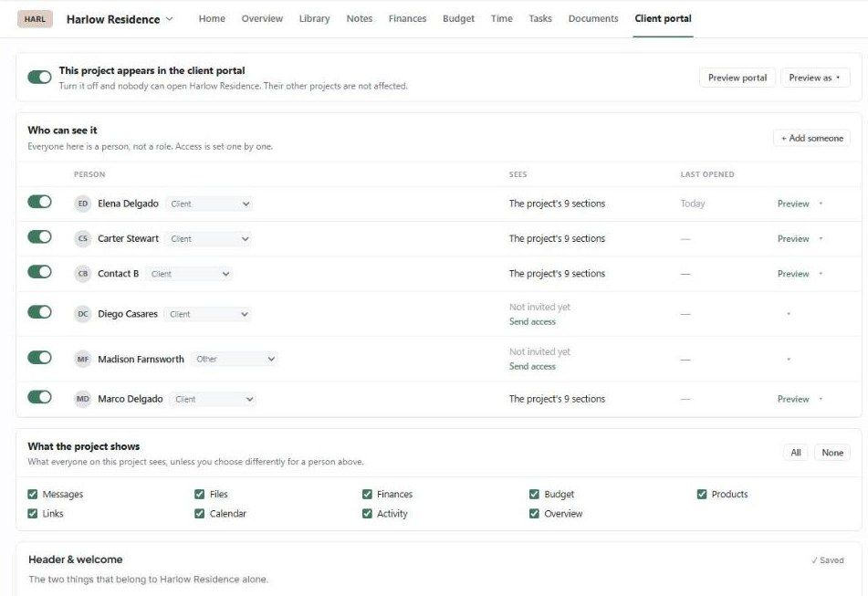Switch to the Finances tab
The height and width of the screenshot is (596, 868).
pos(407,19)
